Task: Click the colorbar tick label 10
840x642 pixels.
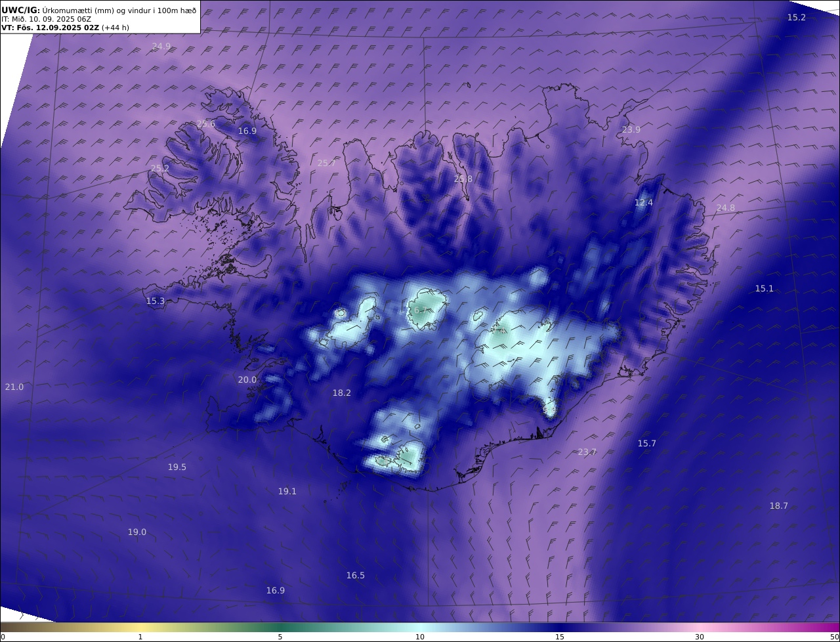Action: tap(420, 637)
